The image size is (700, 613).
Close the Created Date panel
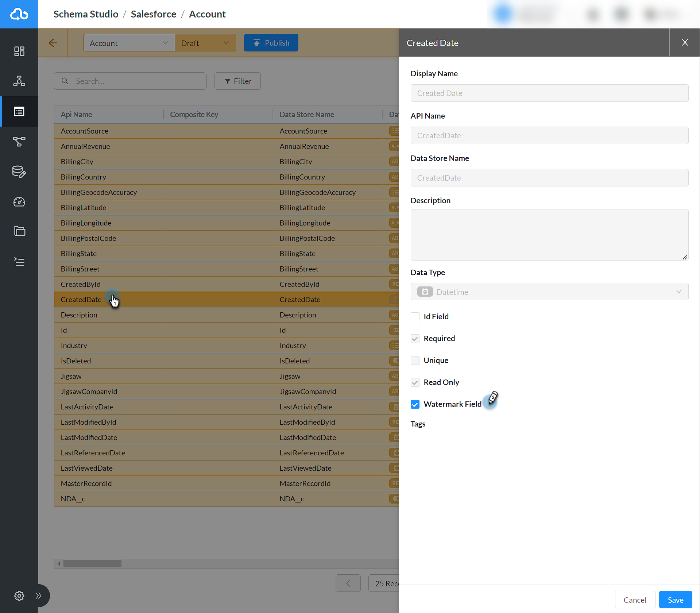coord(685,42)
